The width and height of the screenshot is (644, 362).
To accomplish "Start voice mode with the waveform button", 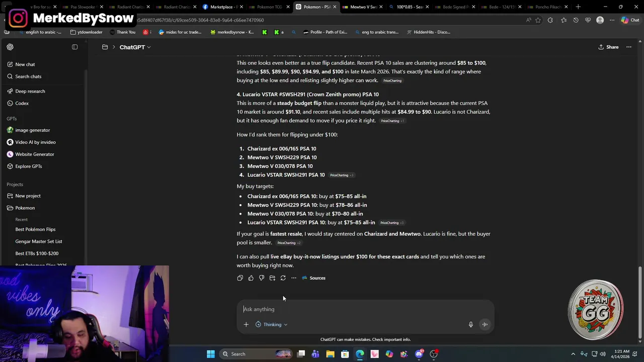I will pos(485,324).
